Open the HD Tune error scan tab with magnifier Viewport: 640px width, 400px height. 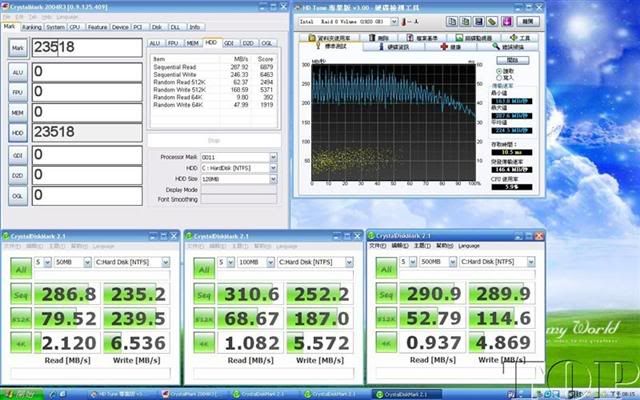click(507, 47)
